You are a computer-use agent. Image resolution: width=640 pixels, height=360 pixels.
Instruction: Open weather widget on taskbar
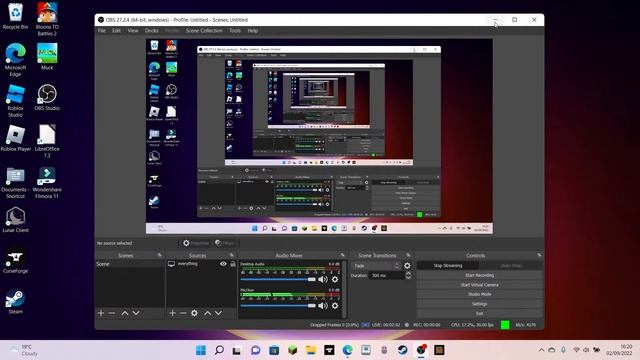[24, 350]
